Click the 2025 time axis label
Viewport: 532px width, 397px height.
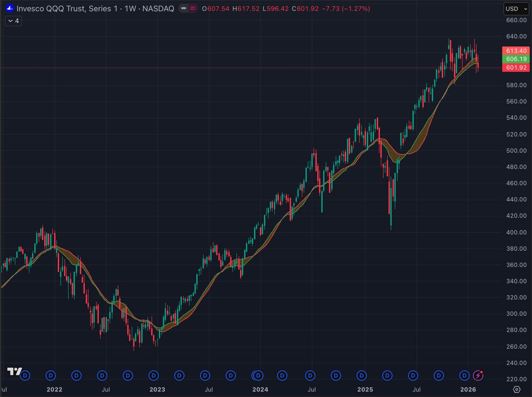(365, 389)
